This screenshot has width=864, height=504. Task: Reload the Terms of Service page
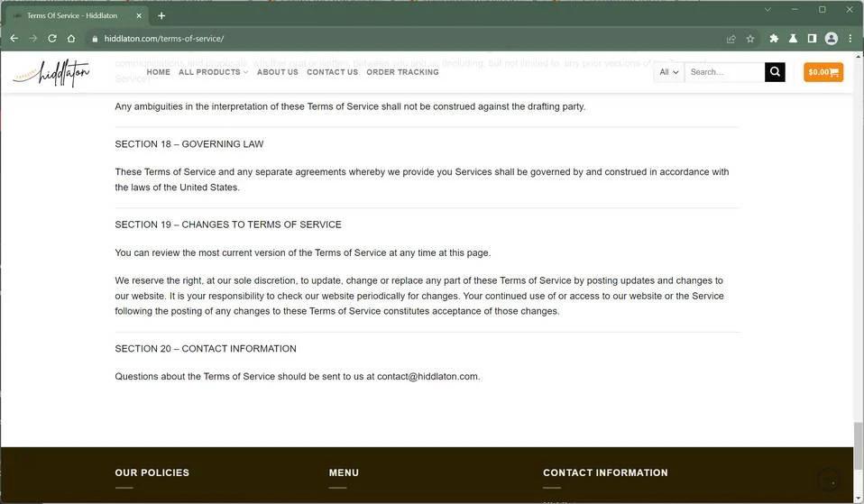pos(52,39)
